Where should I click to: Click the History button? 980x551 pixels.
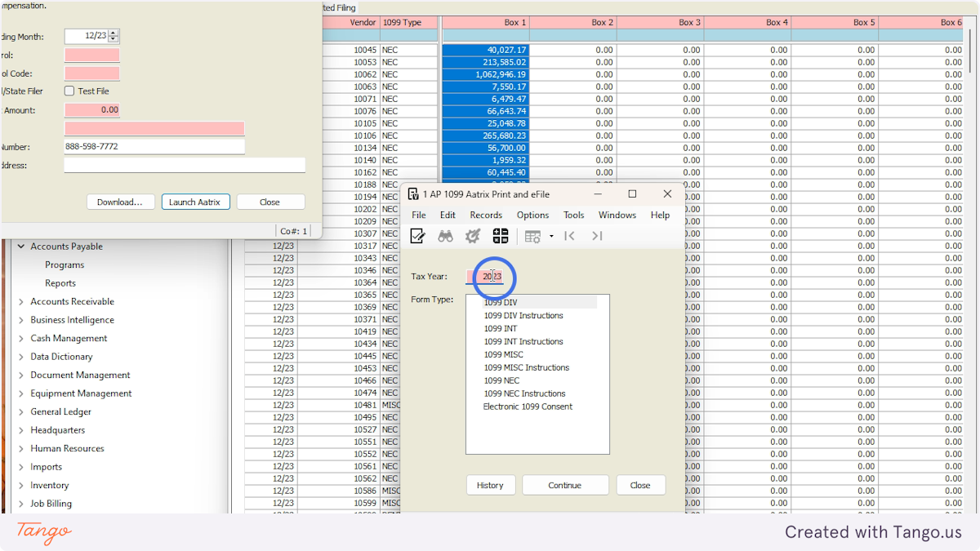pyautogui.click(x=490, y=484)
